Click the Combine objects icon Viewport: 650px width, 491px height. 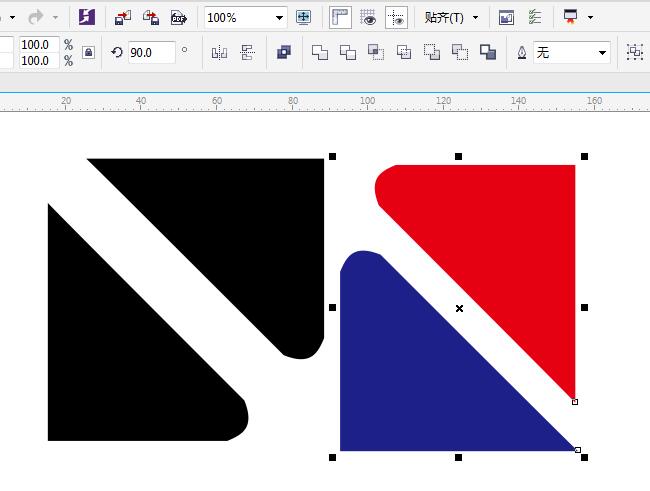(284, 52)
